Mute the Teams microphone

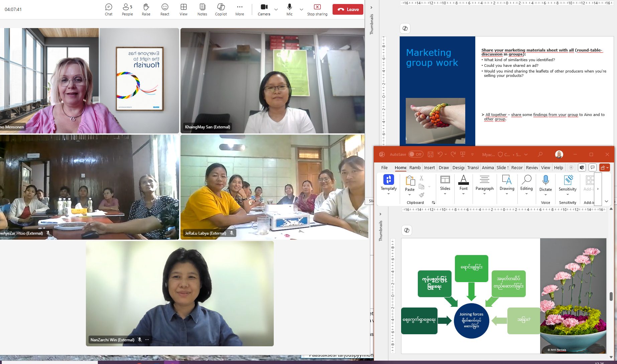click(x=289, y=9)
